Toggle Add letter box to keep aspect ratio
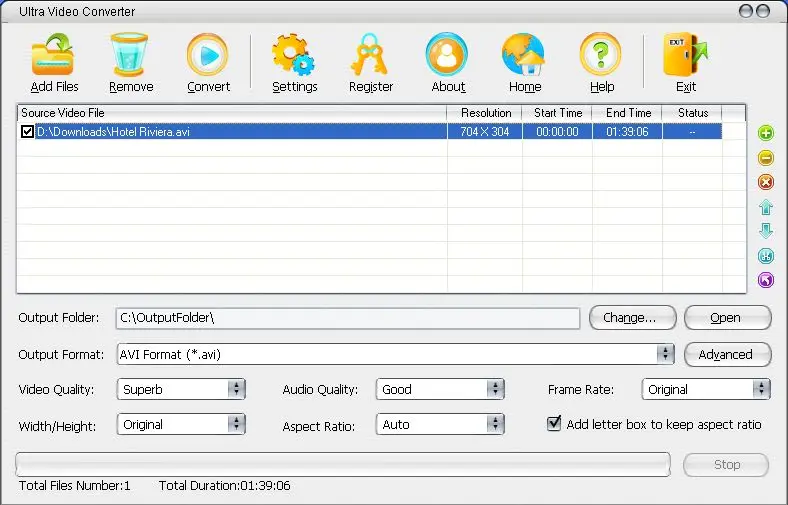 (554, 423)
